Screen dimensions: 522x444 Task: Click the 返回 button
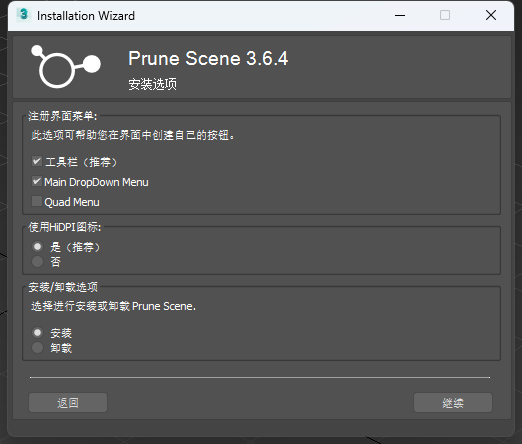68,403
